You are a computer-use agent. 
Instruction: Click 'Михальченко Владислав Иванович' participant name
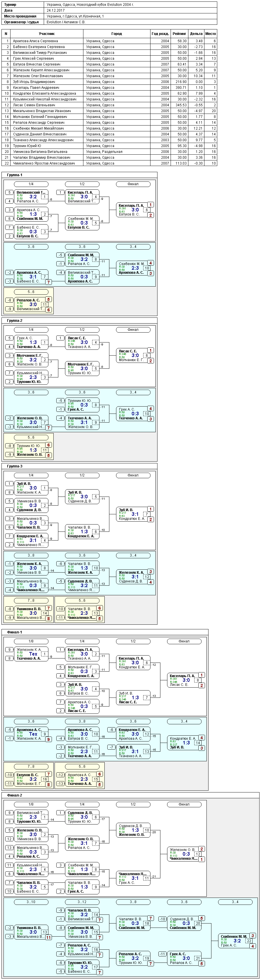(x=42, y=111)
